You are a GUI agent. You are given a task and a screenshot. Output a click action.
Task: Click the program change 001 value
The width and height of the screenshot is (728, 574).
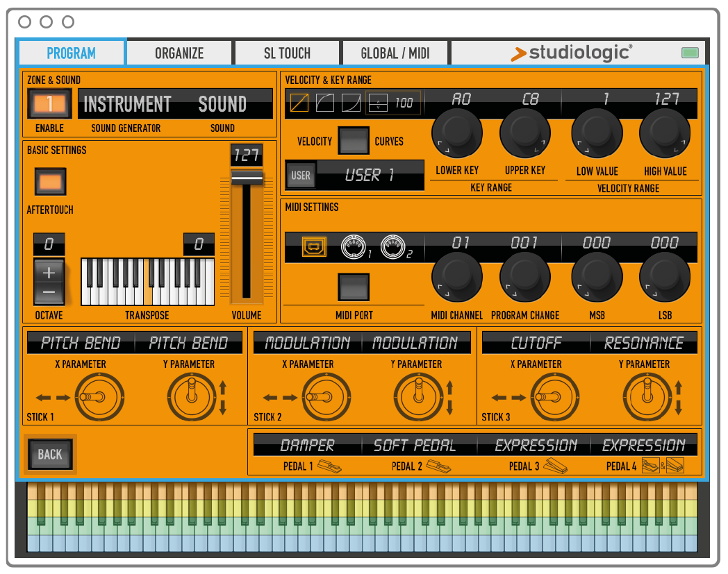click(524, 242)
